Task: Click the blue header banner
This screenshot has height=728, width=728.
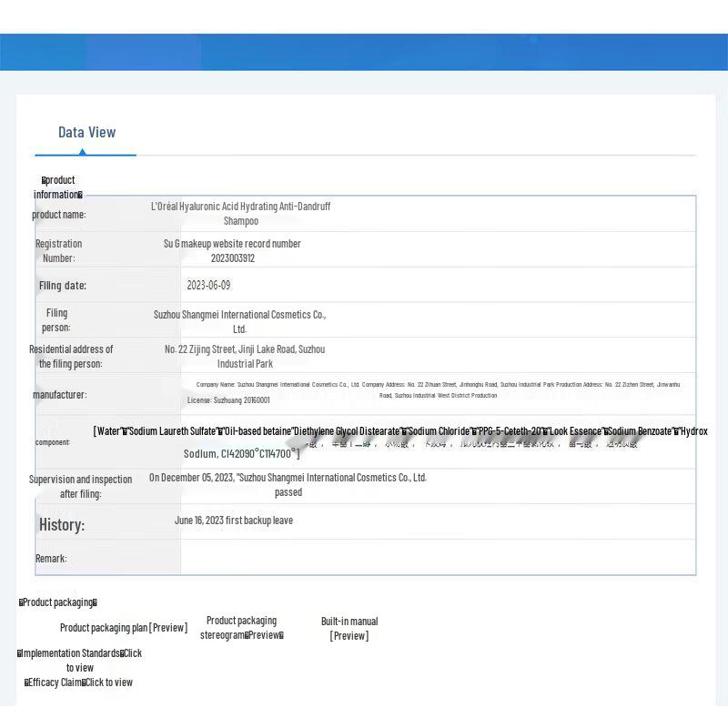Action: [364, 52]
